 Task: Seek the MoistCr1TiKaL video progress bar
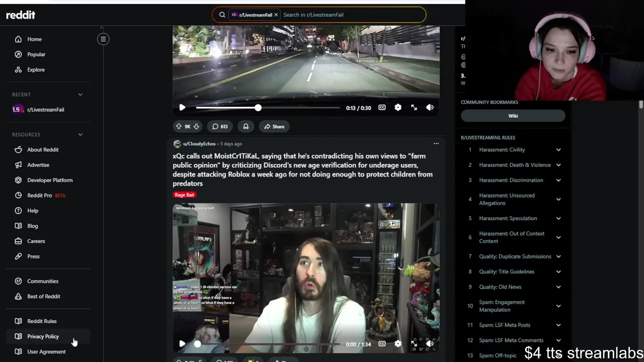tap(268, 344)
